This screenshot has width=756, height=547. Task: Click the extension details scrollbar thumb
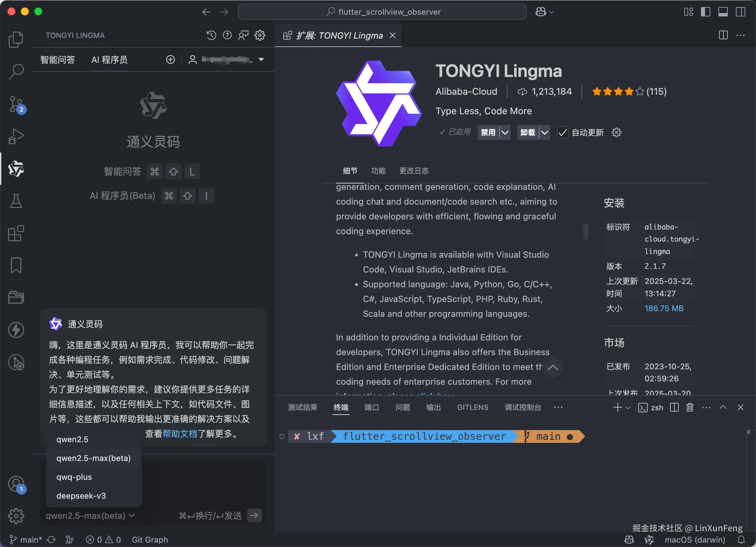pos(586,231)
